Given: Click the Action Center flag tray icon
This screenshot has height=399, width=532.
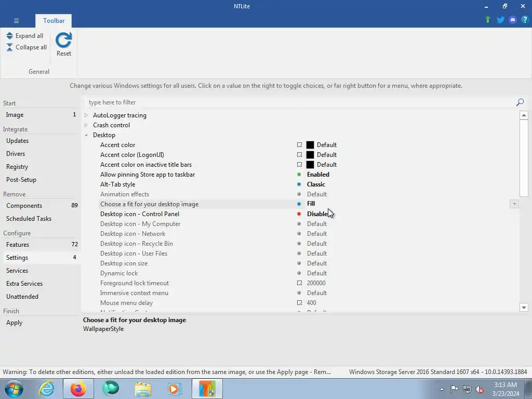Looking at the screenshot, I should 454,389.
